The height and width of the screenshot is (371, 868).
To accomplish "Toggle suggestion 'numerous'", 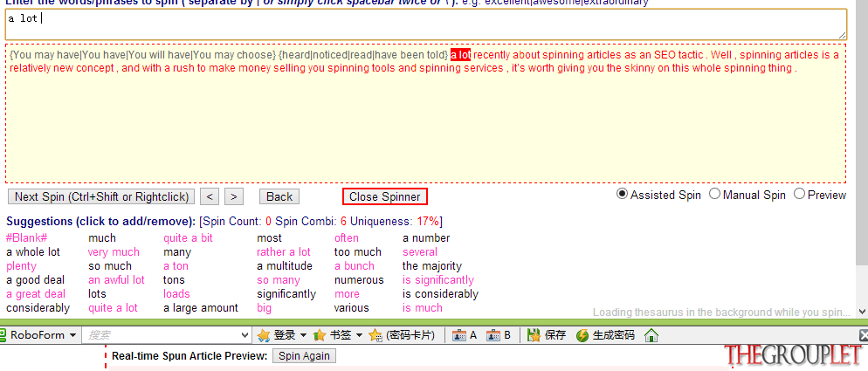I will click(359, 280).
